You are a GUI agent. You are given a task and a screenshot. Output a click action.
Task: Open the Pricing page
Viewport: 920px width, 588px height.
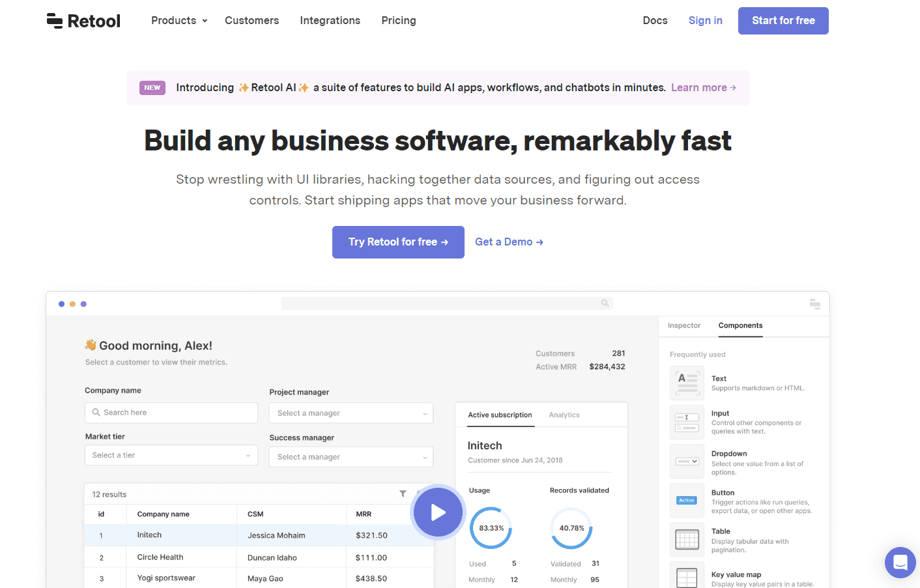[399, 21]
